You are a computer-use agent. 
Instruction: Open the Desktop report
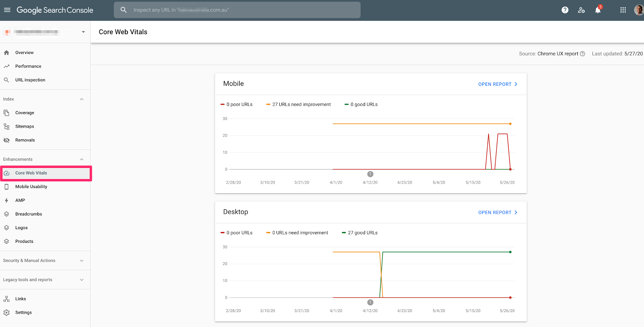[x=498, y=213]
